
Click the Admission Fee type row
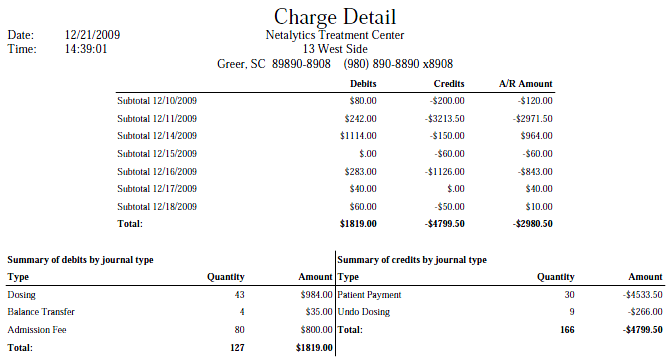point(170,330)
